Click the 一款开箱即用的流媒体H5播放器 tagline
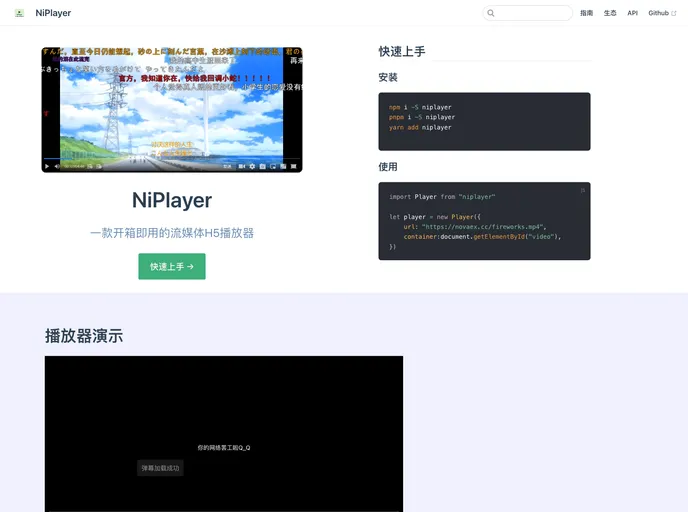Screen dimensions: 688x512 (172, 233)
